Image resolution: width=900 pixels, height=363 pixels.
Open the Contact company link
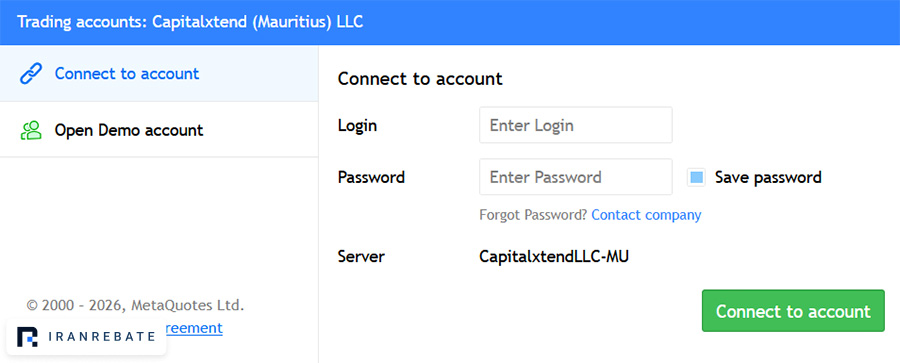[646, 215]
